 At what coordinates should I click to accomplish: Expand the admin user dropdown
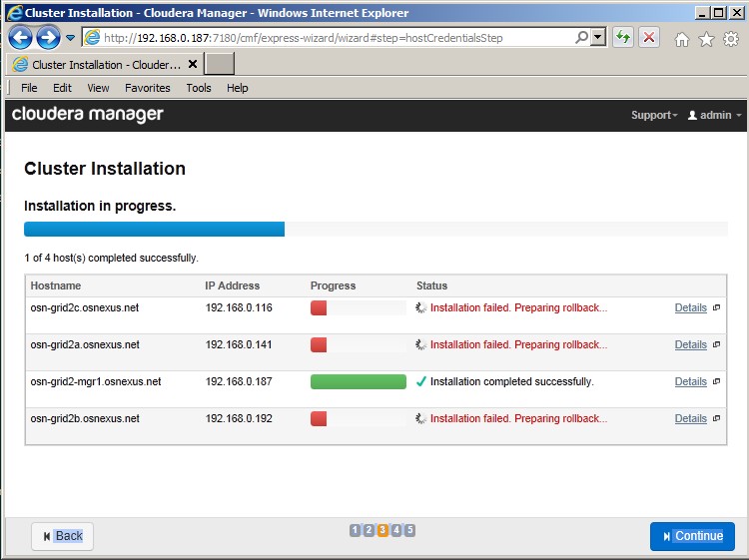pyautogui.click(x=715, y=115)
